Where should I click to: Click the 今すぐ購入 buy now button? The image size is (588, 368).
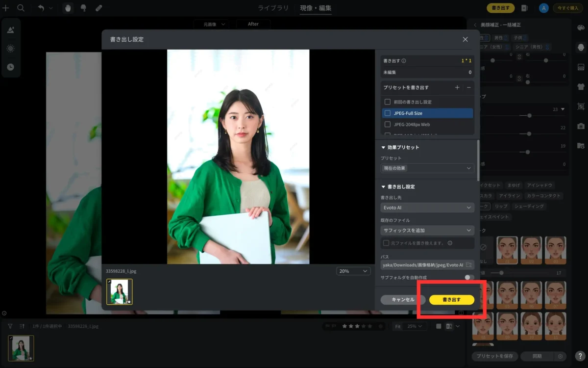pyautogui.click(x=567, y=8)
